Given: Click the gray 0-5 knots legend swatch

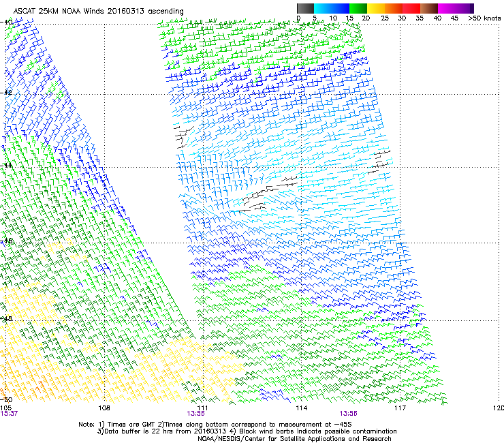Looking at the screenshot, I should pyautogui.click(x=305, y=8).
